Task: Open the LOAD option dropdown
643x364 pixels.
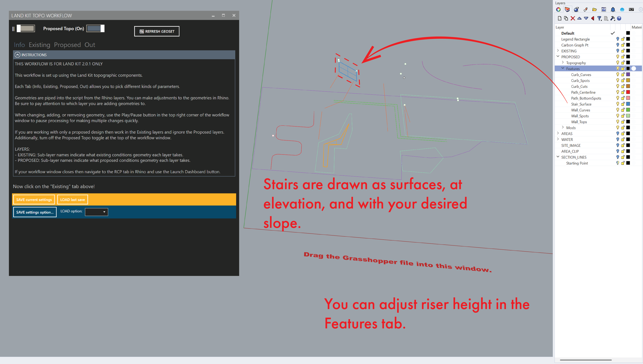Action: 96,212
